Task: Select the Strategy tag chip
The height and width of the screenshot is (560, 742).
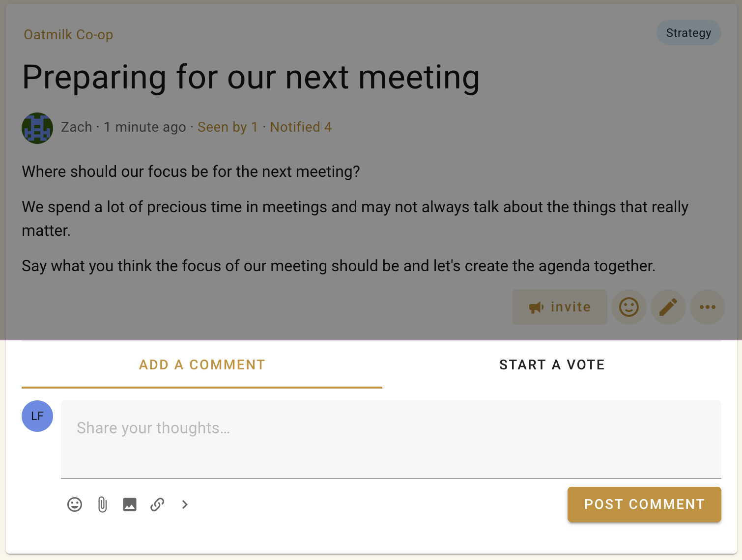Action: (x=688, y=33)
